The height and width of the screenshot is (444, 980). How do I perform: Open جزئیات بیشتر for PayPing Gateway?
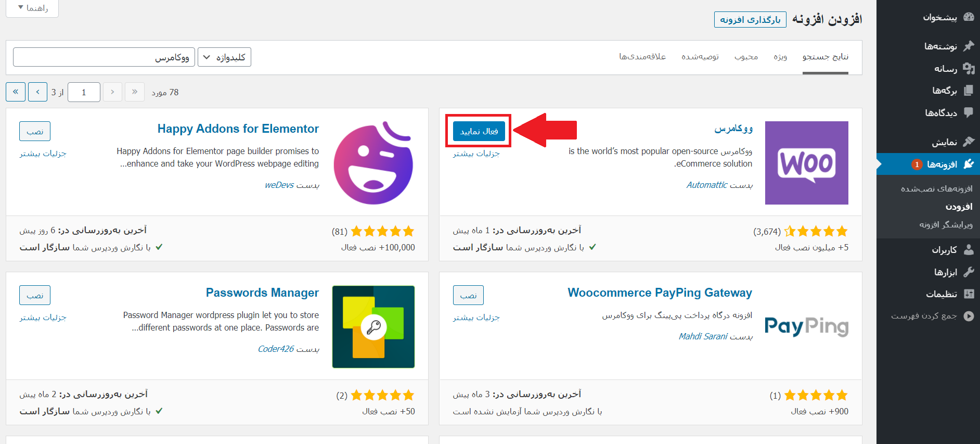pos(476,317)
